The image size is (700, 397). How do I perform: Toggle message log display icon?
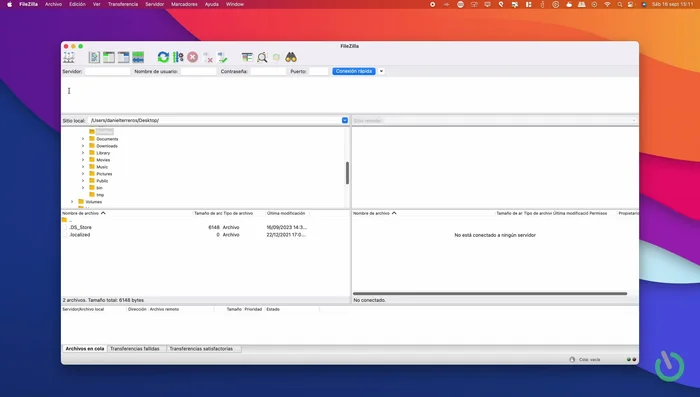pos(94,57)
